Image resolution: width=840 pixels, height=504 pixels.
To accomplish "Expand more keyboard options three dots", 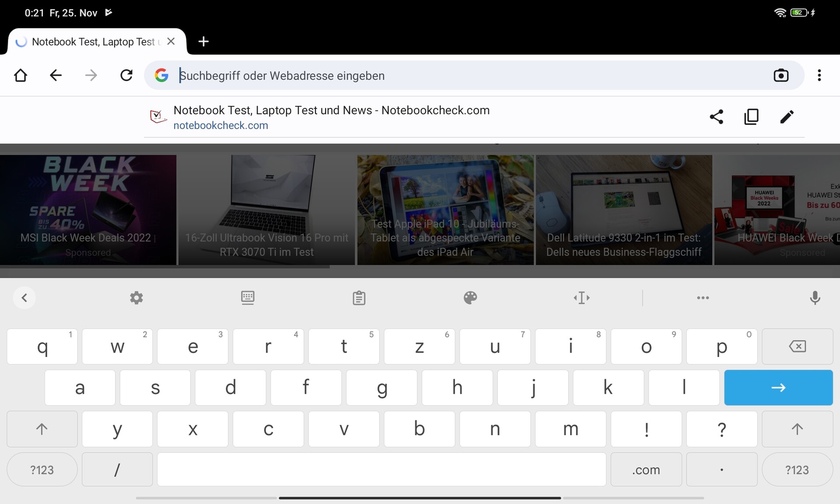I will 703,298.
